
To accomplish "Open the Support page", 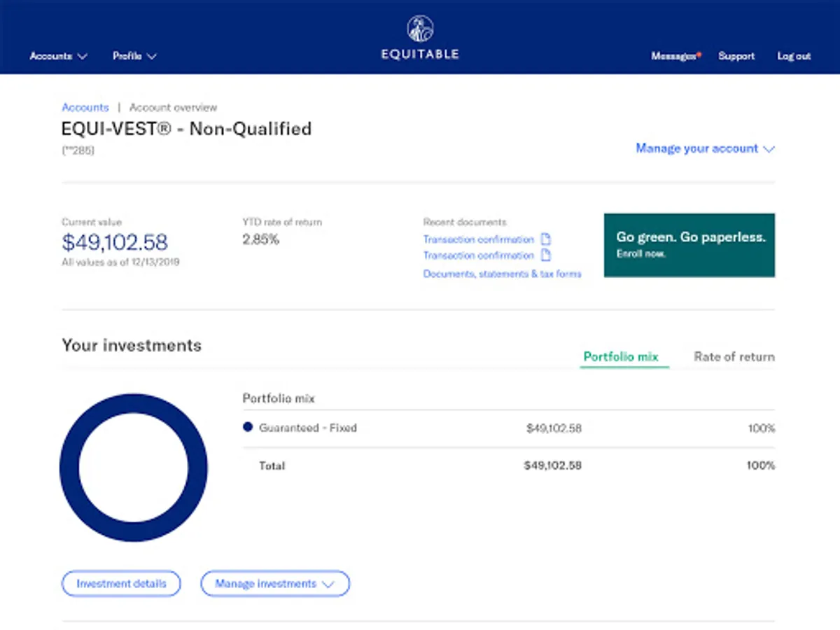I will click(x=736, y=56).
